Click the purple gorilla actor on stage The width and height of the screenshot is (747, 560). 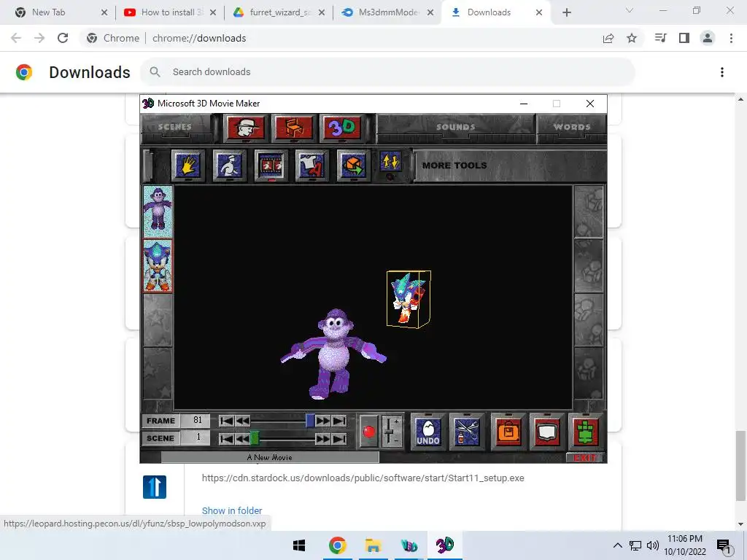click(x=333, y=354)
